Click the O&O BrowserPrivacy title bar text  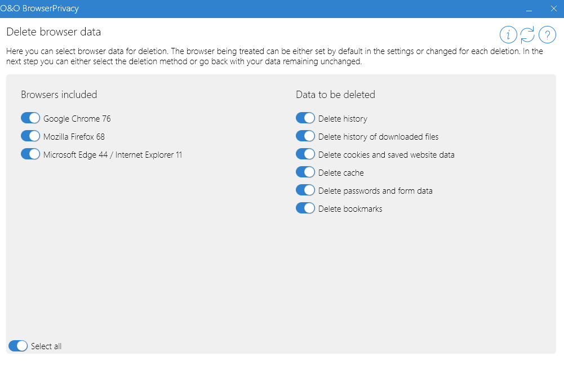click(x=39, y=8)
